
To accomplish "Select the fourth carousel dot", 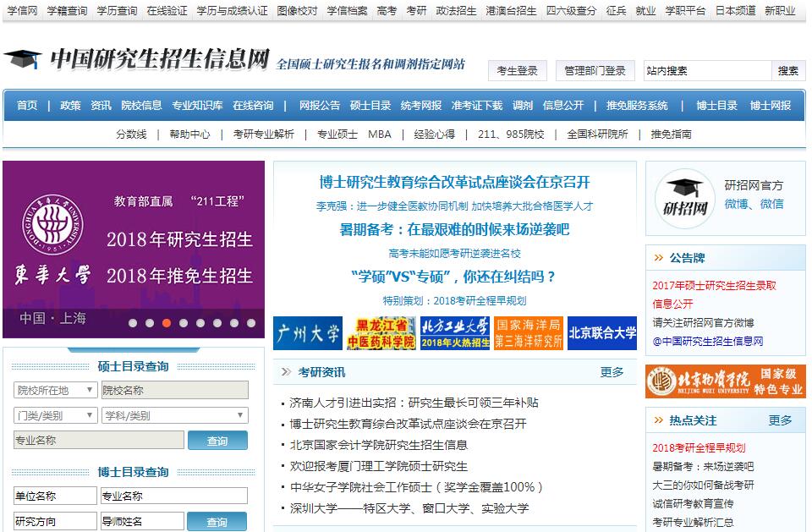I will [x=184, y=323].
